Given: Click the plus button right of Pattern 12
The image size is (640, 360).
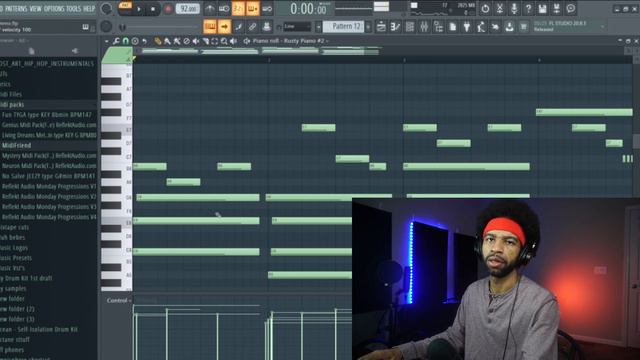Looking at the screenshot, I should coord(368,27).
